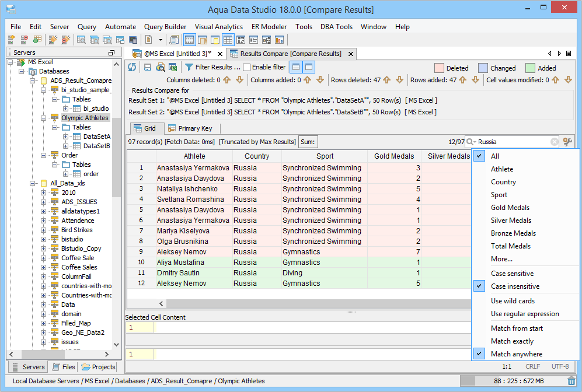Click the garbage collection trash icon
This screenshot has width=582, height=392.
tap(571, 381)
